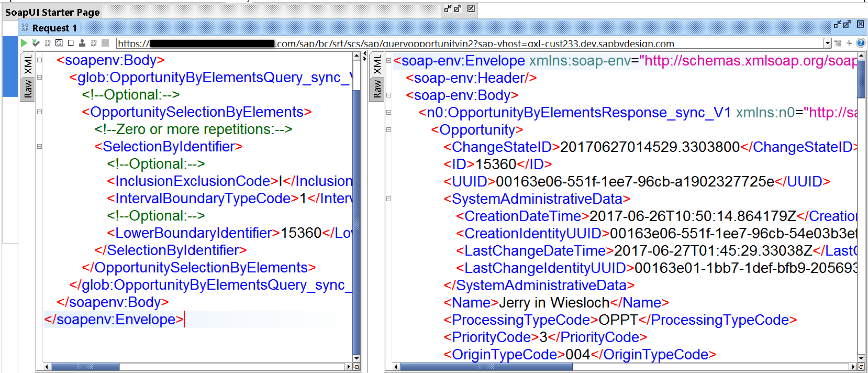Click LowerBoundaryIdentifier value 15360

click(301, 233)
